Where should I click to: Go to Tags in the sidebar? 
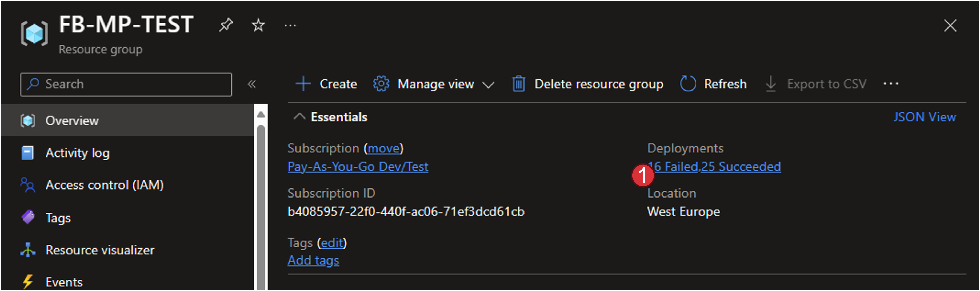(x=58, y=218)
